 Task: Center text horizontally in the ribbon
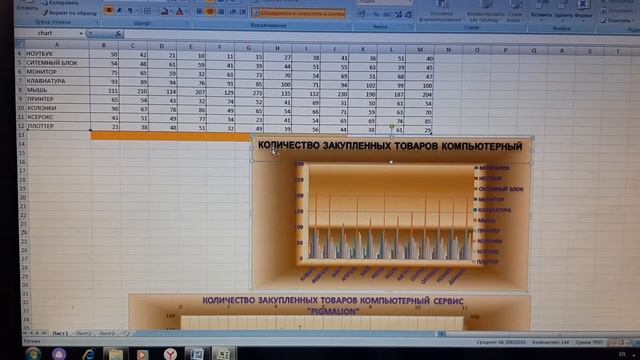210,11
